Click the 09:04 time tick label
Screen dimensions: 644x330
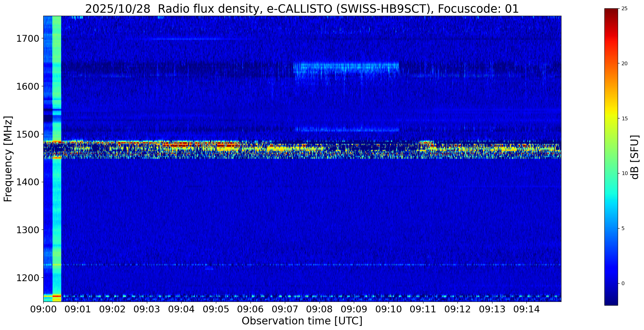click(182, 309)
